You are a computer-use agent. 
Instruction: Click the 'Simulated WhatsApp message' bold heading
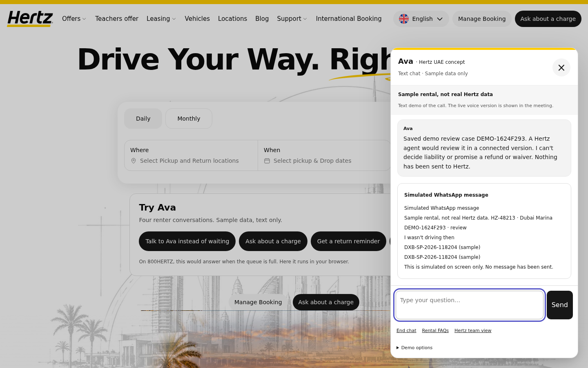coord(446,195)
